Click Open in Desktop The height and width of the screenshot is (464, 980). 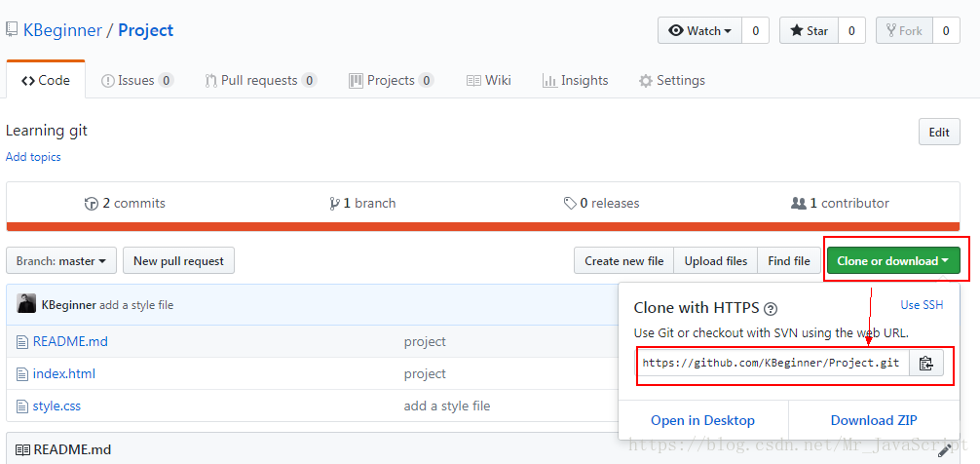click(702, 421)
